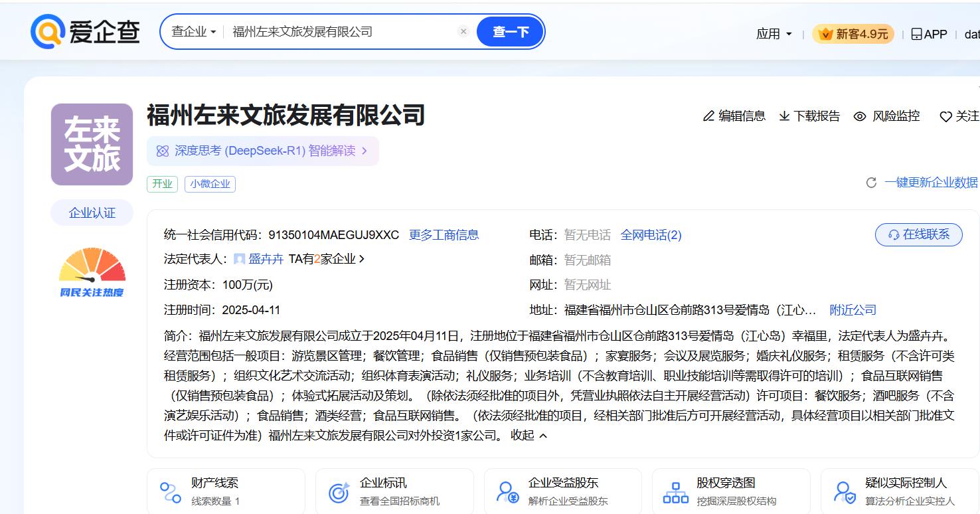Screen dimensions: 980x514
Task: Click the 查一下 search button
Action: [510, 31]
